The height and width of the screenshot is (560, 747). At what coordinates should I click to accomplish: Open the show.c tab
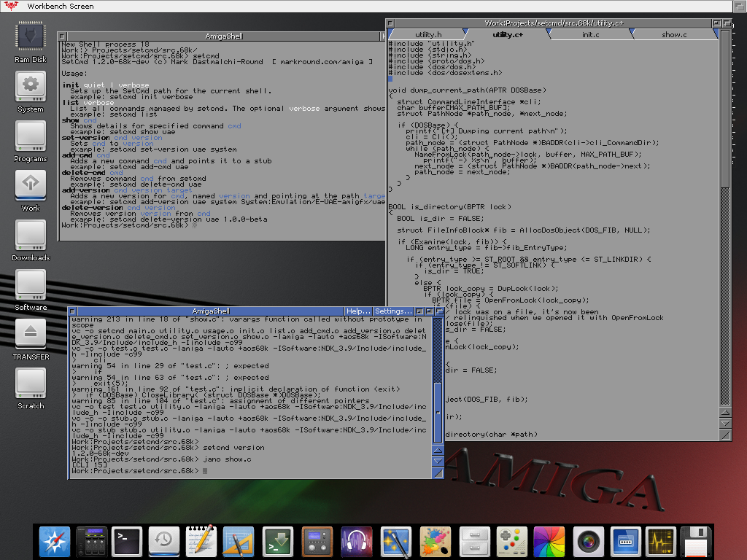(x=673, y=34)
